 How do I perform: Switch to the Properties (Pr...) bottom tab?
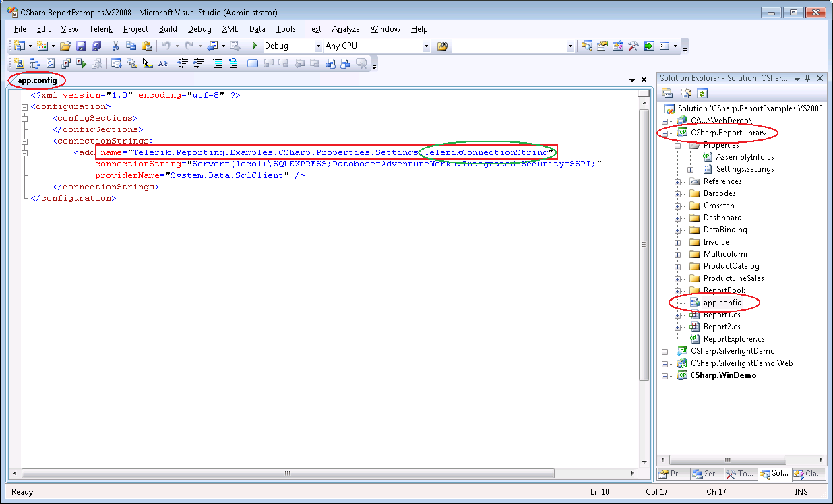pyautogui.click(x=672, y=474)
